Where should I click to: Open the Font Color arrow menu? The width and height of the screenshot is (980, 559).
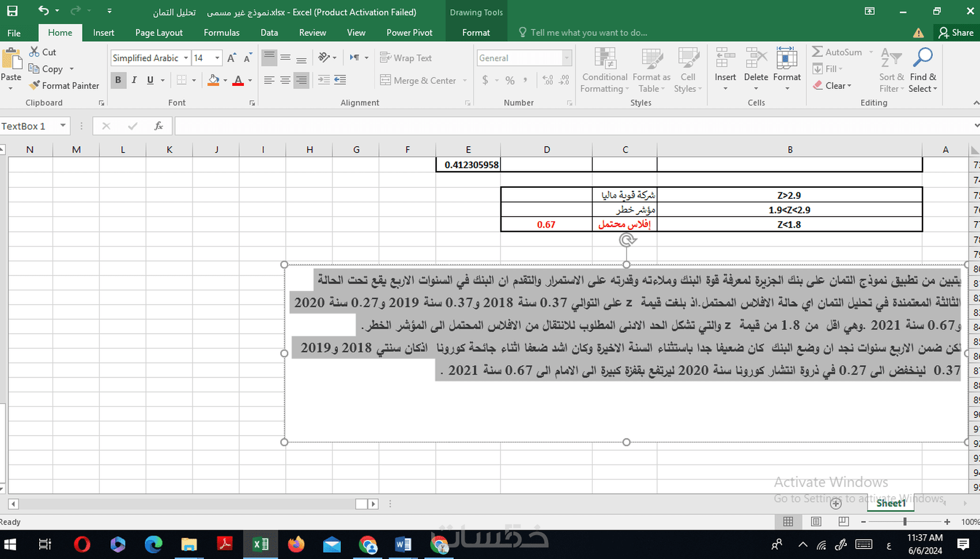pyautogui.click(x=250, y=80)
